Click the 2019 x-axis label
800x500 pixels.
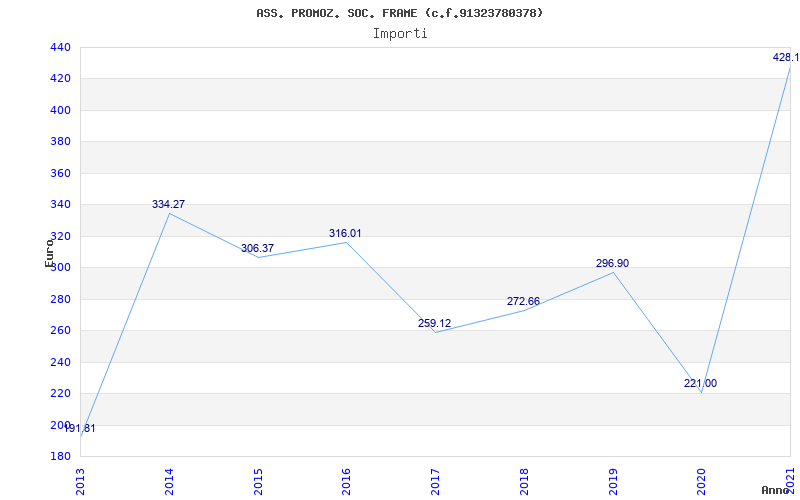[613, 482]
